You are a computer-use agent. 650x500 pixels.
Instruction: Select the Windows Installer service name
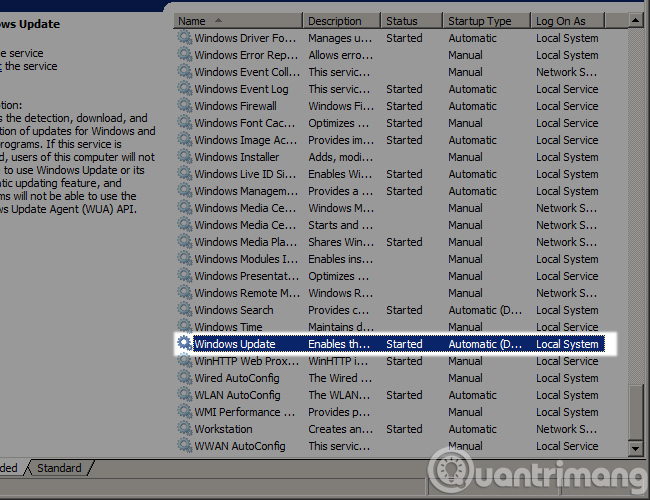[x=237, y=157]
